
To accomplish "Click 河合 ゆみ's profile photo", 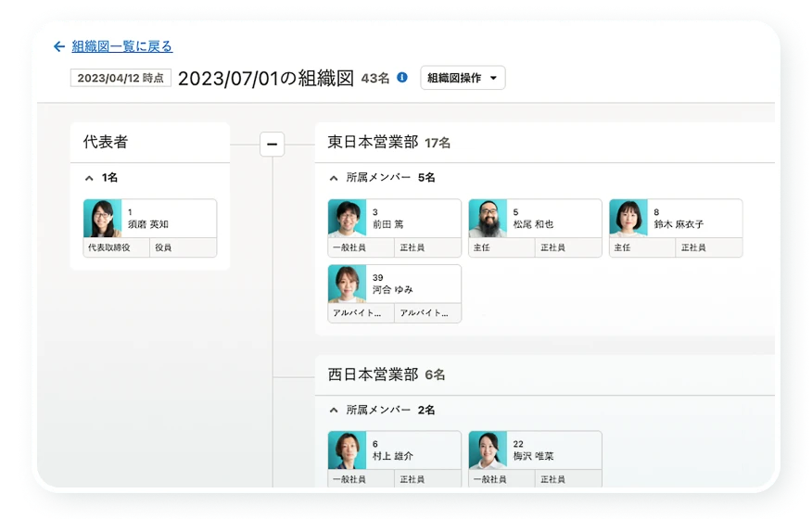I will point(347,284).
